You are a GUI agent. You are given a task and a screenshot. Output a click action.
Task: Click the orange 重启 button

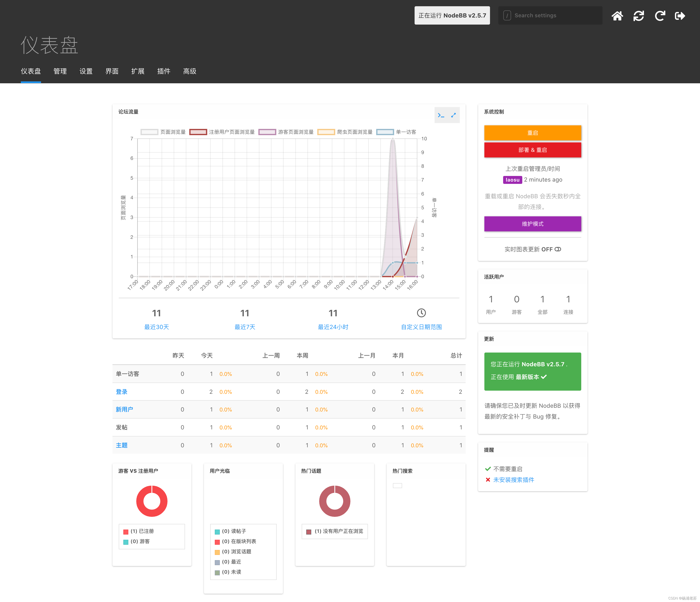click(x=532, y=133)
